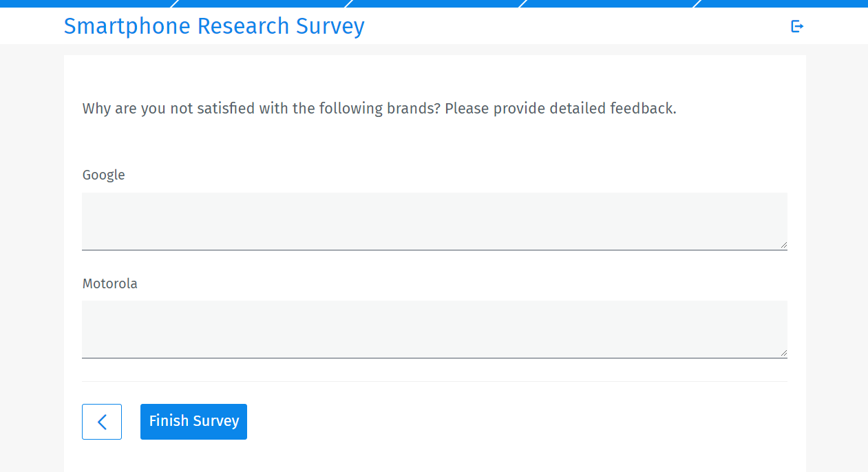Select the first progress bar segment
Screen dimensions: 868x472
pyautogui.click(x=86, y=3)
